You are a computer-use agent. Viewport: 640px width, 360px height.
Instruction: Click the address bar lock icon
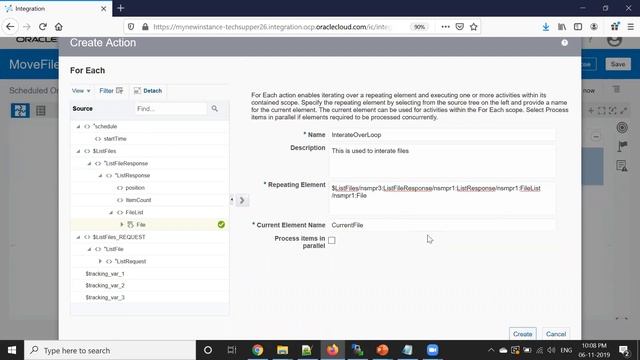(145, 27)
